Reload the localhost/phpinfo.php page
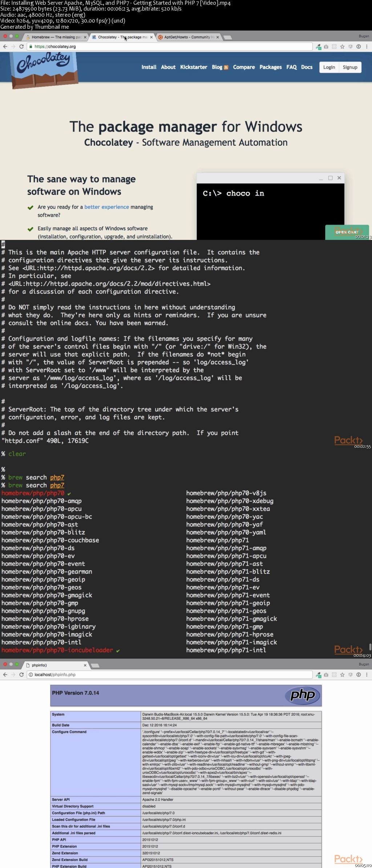The image size is (372, 868). point(21,675)
